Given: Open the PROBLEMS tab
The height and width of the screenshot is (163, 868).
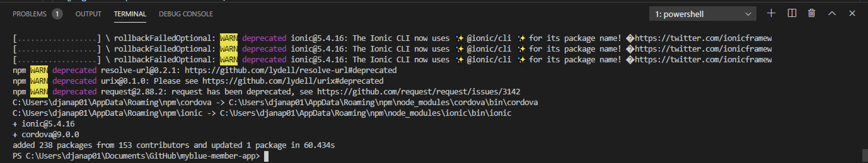Looking at the screenshot, I should (29, 14).
